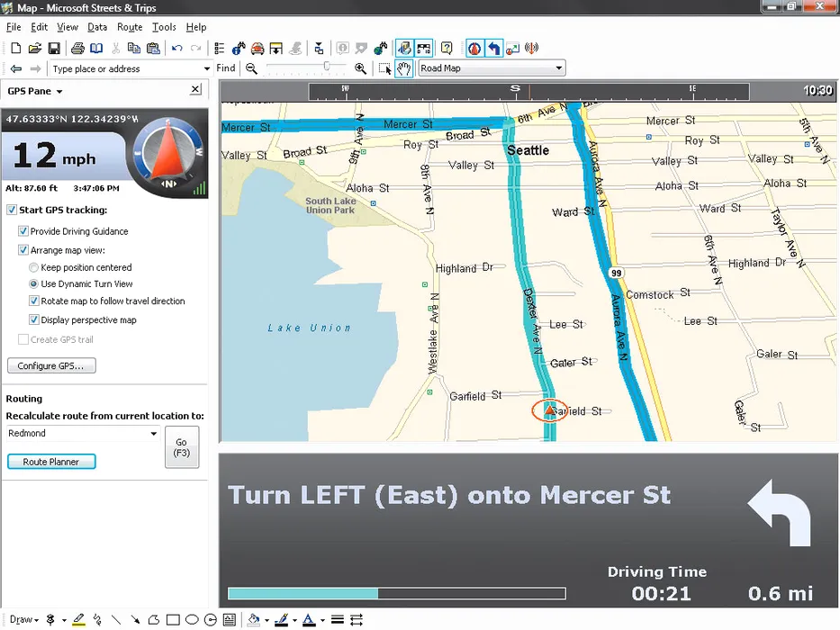Click the zoom in magnifier icon
The image size is (840, 630).
coord(361,68)
